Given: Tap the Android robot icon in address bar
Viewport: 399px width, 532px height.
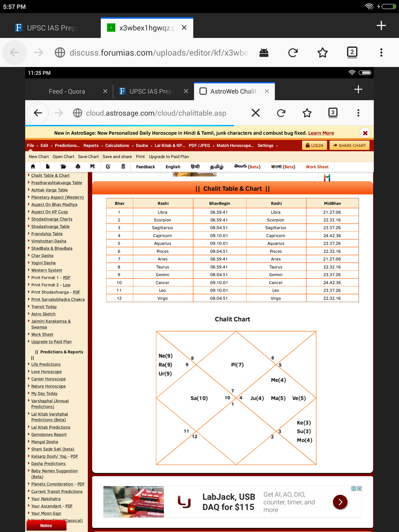Looking at the screenshot, I should (x=264, y=53).
